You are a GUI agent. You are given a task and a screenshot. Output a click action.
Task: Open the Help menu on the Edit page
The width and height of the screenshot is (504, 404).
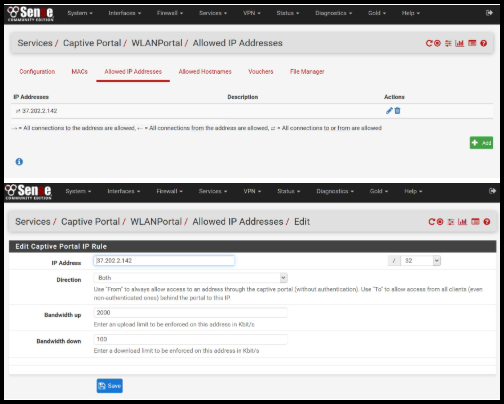click(413, 191)
